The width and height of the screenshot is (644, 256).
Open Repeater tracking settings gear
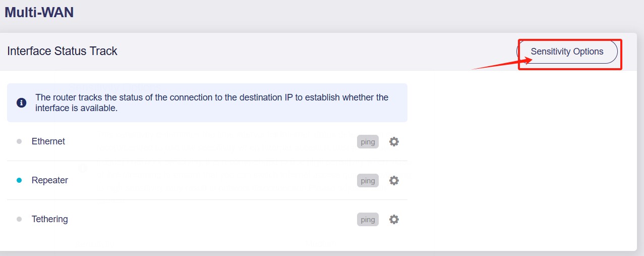pyautogui.click(x=394, y=181)
